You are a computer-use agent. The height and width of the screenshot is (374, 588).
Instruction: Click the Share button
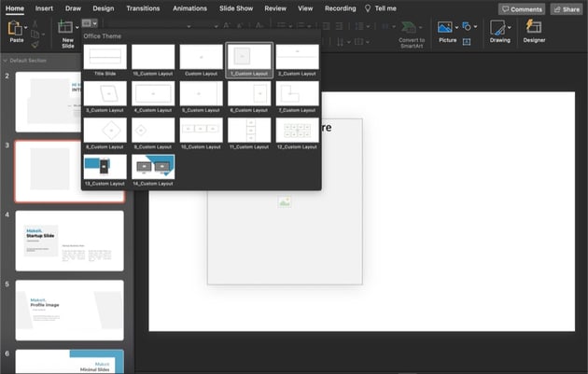(x=566, y=8)
